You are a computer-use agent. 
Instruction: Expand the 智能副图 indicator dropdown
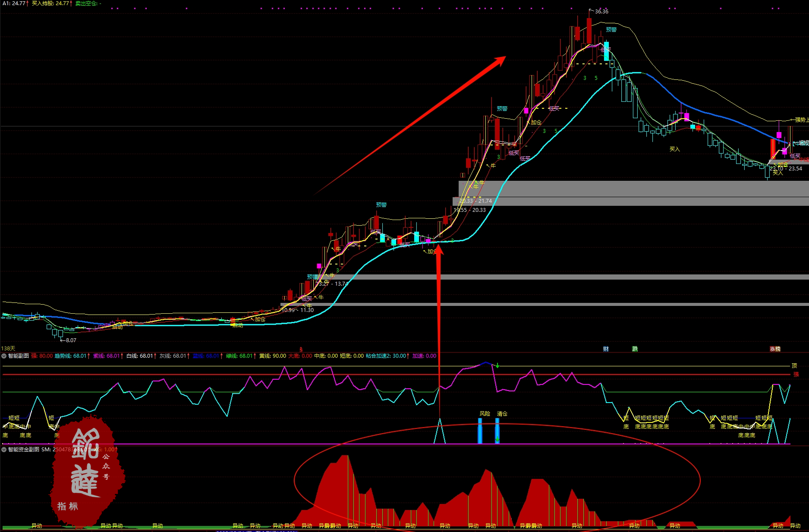[x=4, y=356]
